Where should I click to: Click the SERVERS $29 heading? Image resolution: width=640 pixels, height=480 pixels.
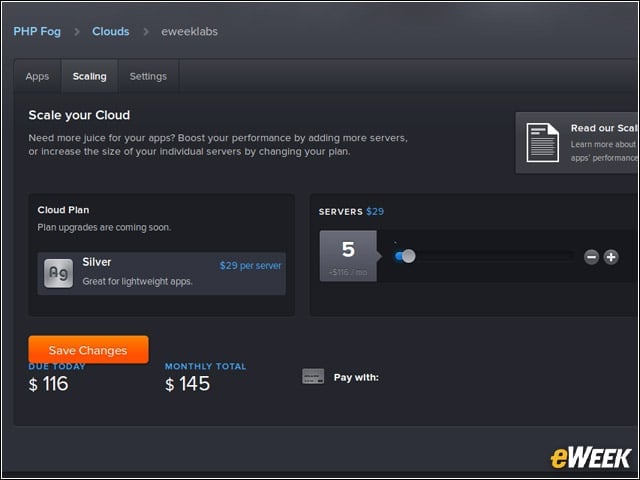[x=351, y=211]
